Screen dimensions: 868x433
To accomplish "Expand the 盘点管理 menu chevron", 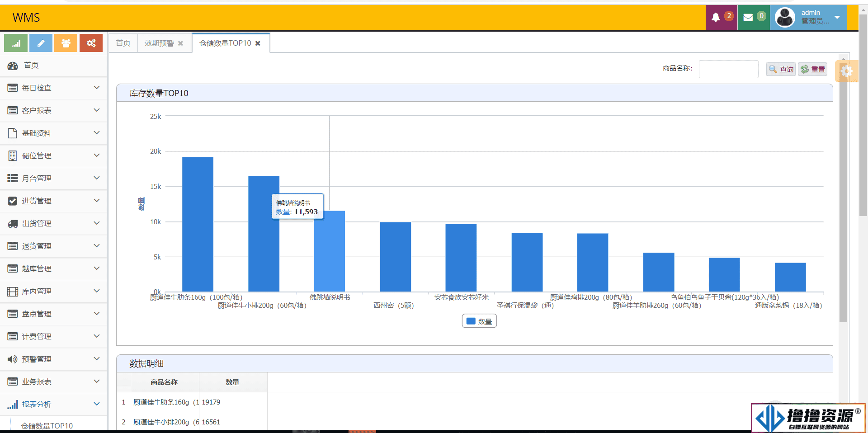I will (96, 314).
